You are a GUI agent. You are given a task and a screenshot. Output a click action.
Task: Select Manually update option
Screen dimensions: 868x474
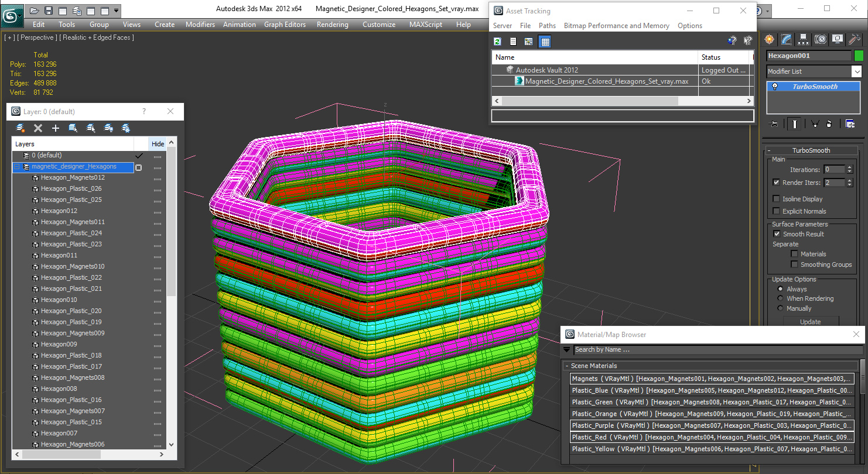[x=780, y=308]
